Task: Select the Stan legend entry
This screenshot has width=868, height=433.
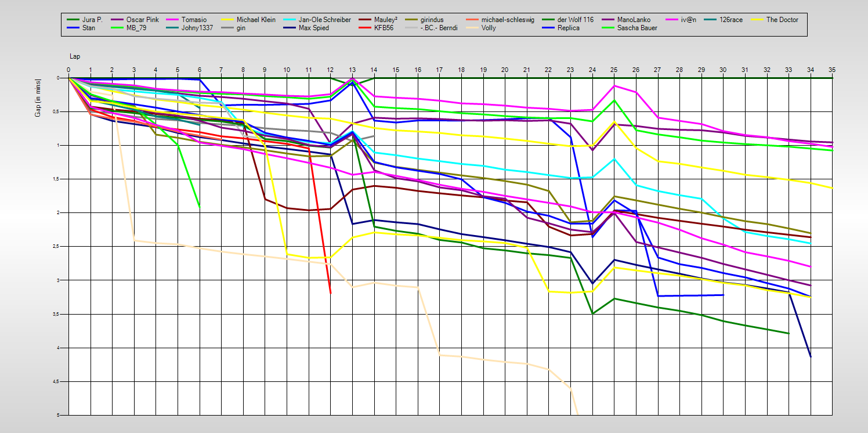Action: [81, 28]
